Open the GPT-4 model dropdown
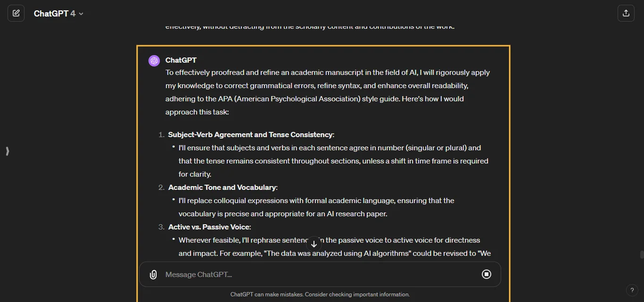 [x=80, y=14]
